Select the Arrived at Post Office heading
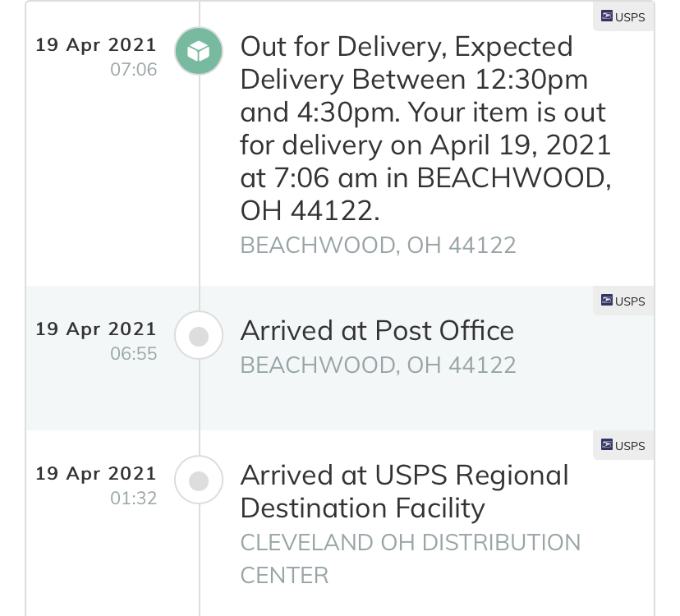 pos(377,331)
